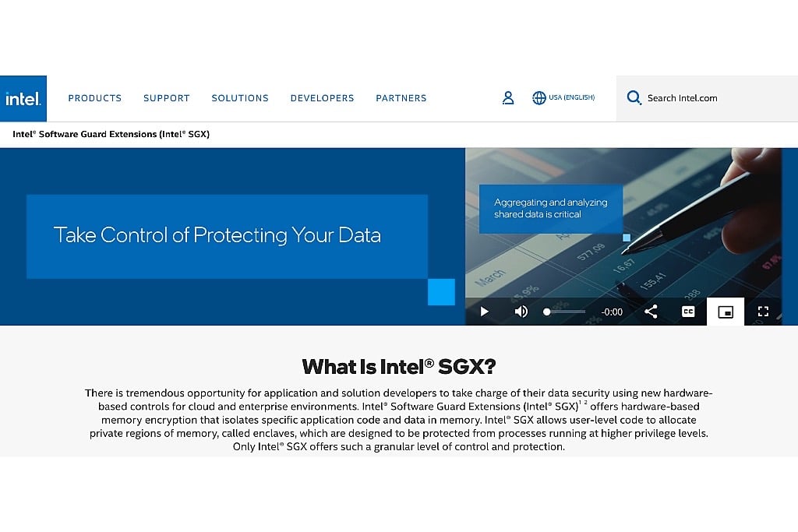Click the 'What Is Intel SGX?' heading
This screenshot has height=532, width=798.
398,367
